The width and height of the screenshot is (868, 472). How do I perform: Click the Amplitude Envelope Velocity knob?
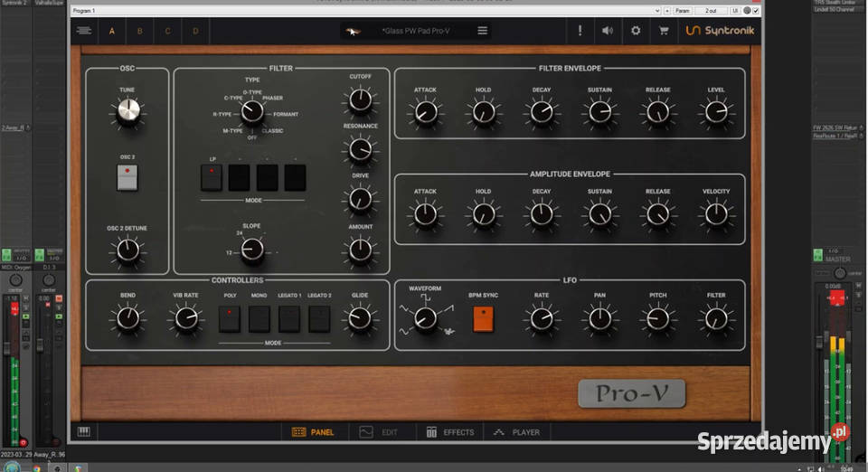coord(716,214)
